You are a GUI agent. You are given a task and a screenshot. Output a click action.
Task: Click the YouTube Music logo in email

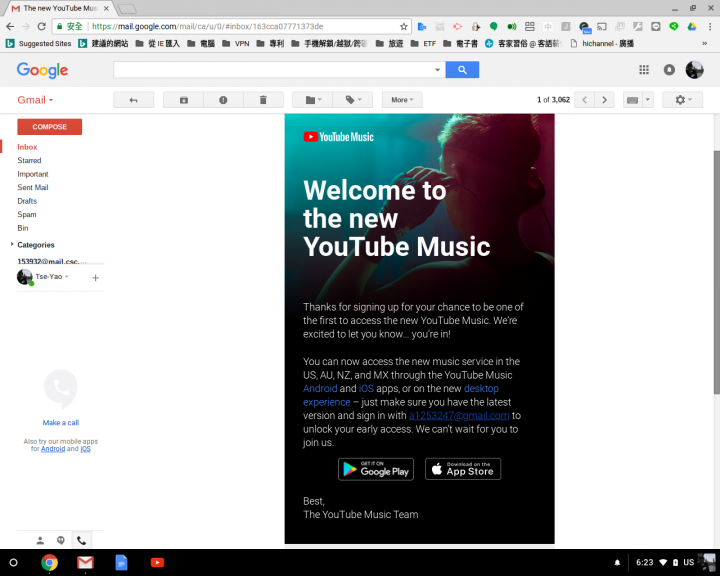tap(338, 137)
